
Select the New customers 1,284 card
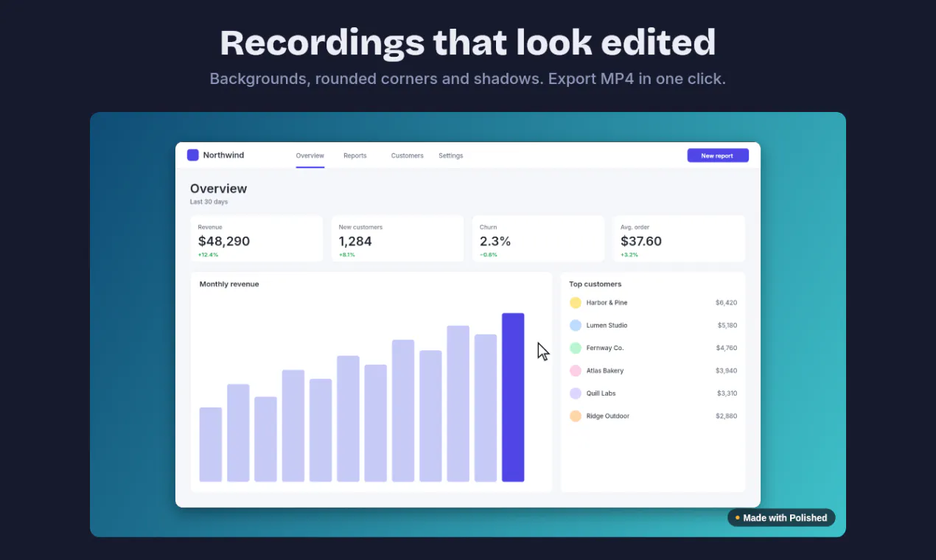coord(397,239)
